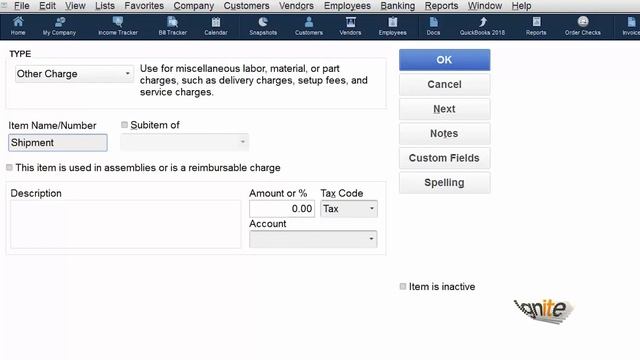
Task: Open Employees center toolbar icon
Action: pos(392,26)
